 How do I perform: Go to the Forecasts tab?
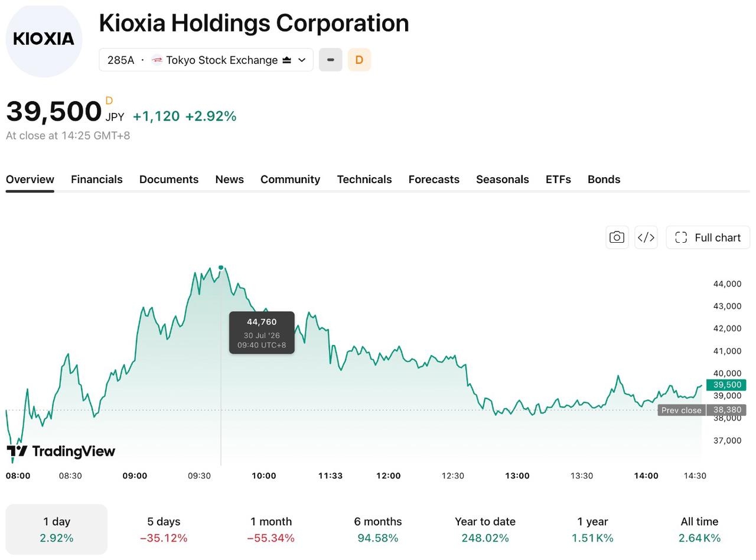[x=434, y=180]
